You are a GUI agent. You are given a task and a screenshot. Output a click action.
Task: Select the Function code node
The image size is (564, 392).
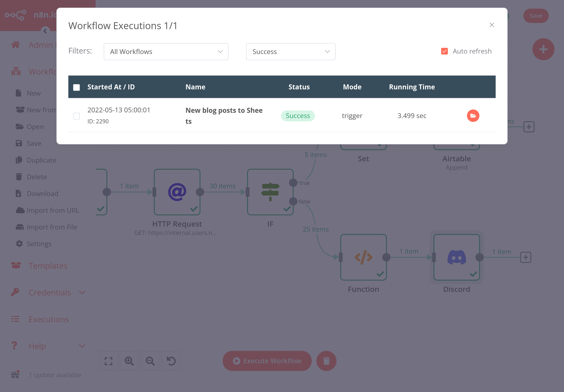(363, 257)
